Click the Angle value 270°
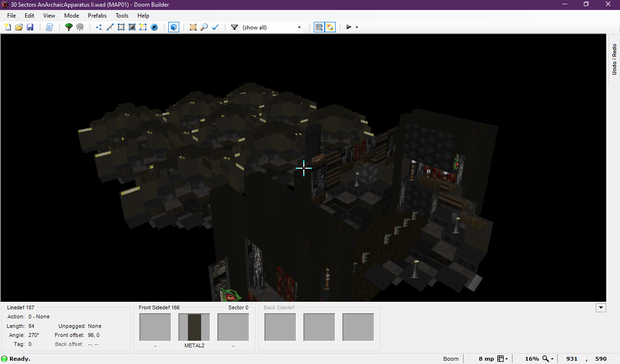620x364 pixels. pyautogui.click(x=34, y=335)
